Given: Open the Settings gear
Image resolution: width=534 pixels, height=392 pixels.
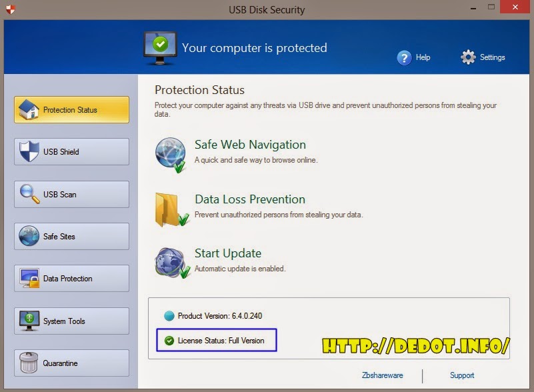Looking at the screenshot, I should click(x=467, y=57).
